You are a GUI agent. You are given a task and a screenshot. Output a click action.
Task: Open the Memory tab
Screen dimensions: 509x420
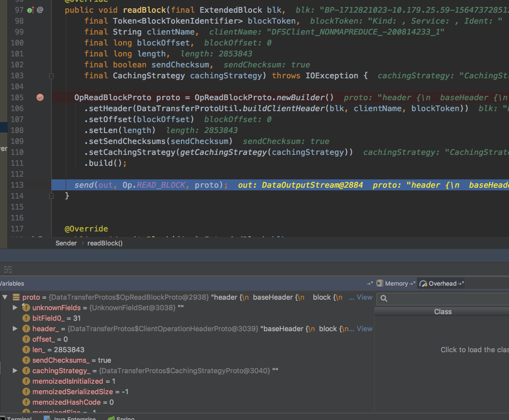[x=396, y=283]
